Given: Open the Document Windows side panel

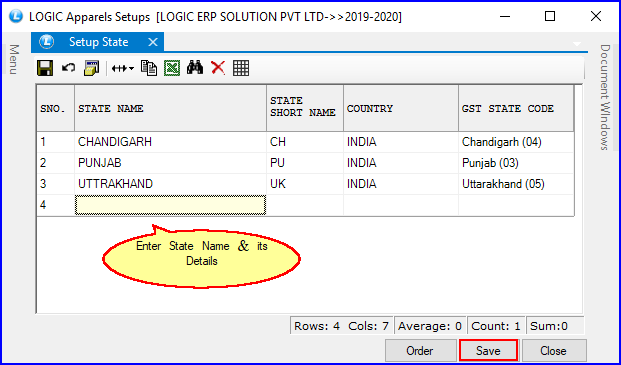Looking at the screenshot, I should 604,97.
